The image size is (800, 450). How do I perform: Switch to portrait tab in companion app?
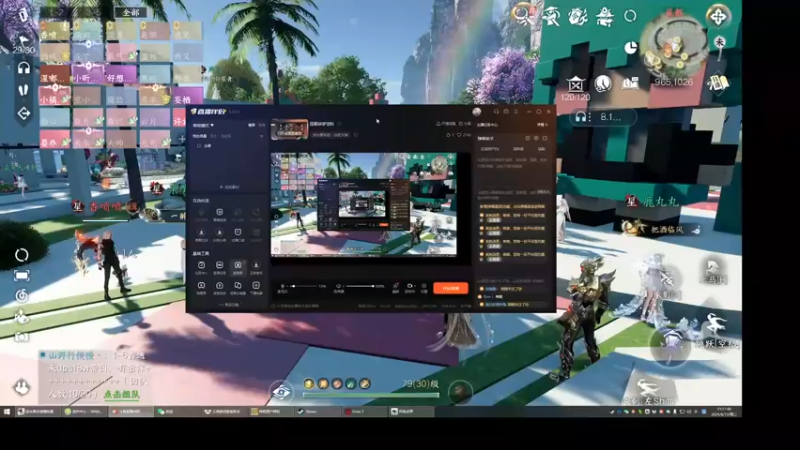point(261,125)
